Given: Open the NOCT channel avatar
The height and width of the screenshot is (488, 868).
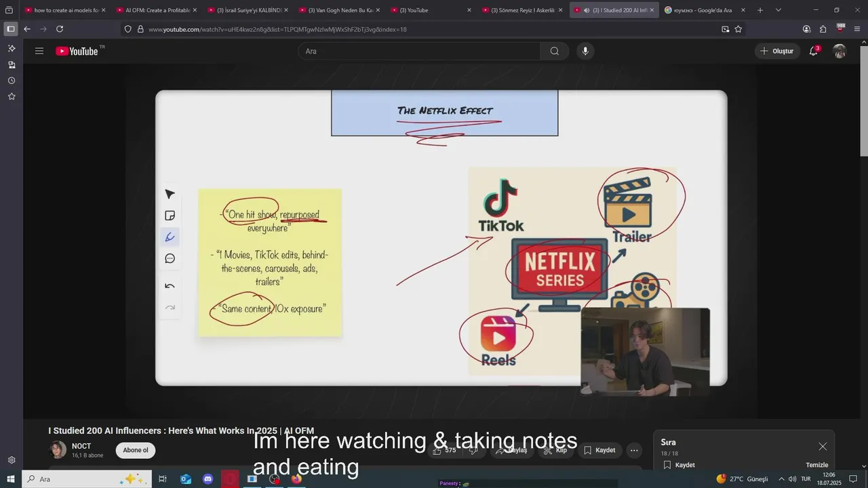Looking at the screenshot, I should coord(58,450).
